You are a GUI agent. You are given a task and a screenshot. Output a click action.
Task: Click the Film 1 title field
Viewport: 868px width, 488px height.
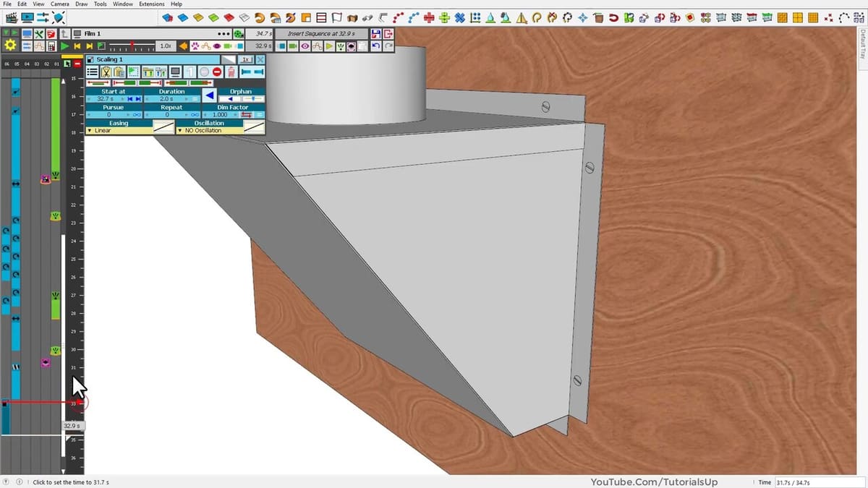pos(152,34)
